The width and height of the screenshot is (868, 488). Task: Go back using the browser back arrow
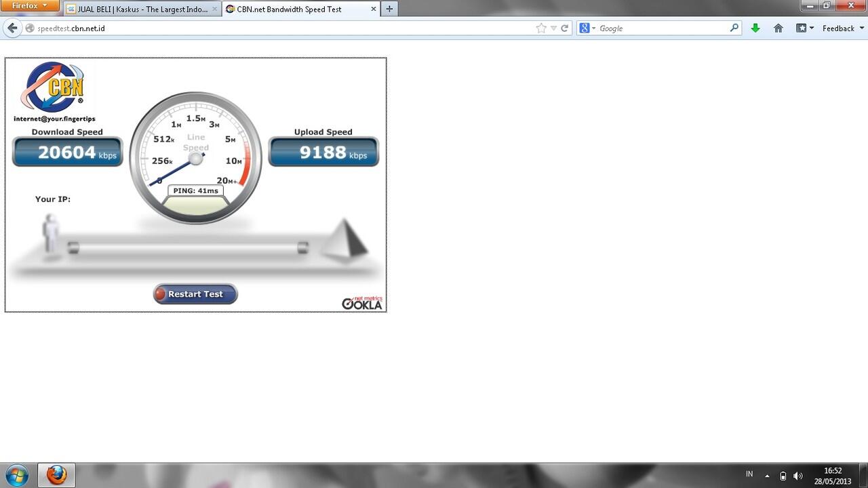point(12,28)
